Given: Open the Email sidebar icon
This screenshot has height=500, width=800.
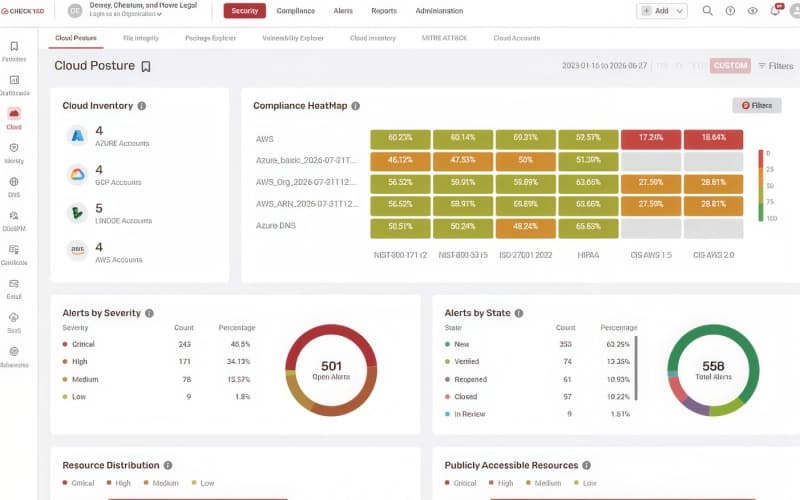Looking at the screenshot, I should (x=14, y=284).
